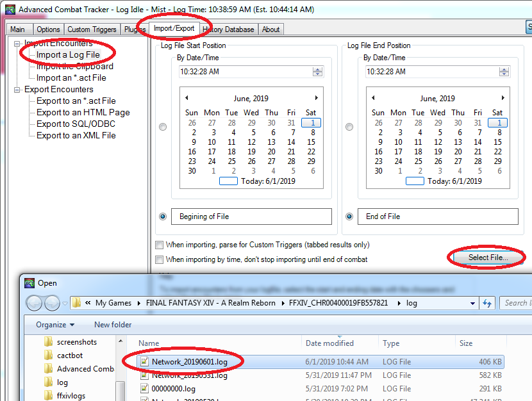The image size is (532, 401).
Task: Open the Main tab
Action: coord(18,29)
